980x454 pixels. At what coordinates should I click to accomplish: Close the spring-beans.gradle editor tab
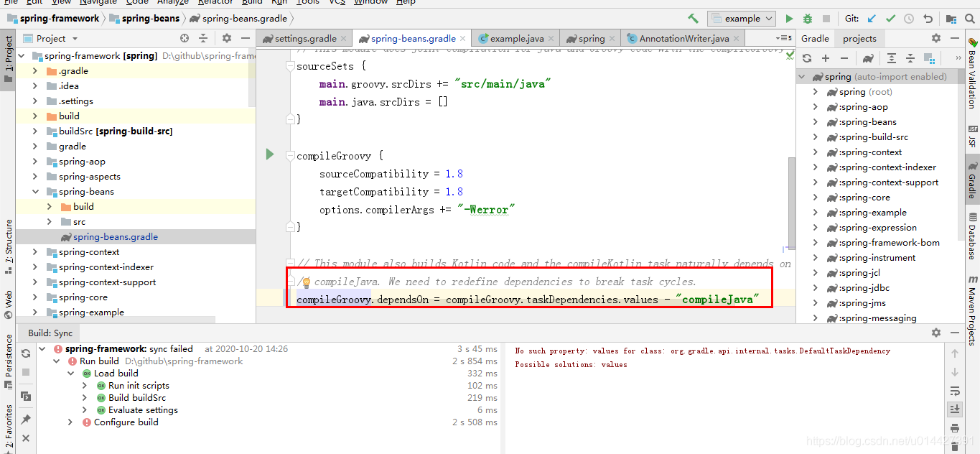pyautogui.click(x=465, y=39)
